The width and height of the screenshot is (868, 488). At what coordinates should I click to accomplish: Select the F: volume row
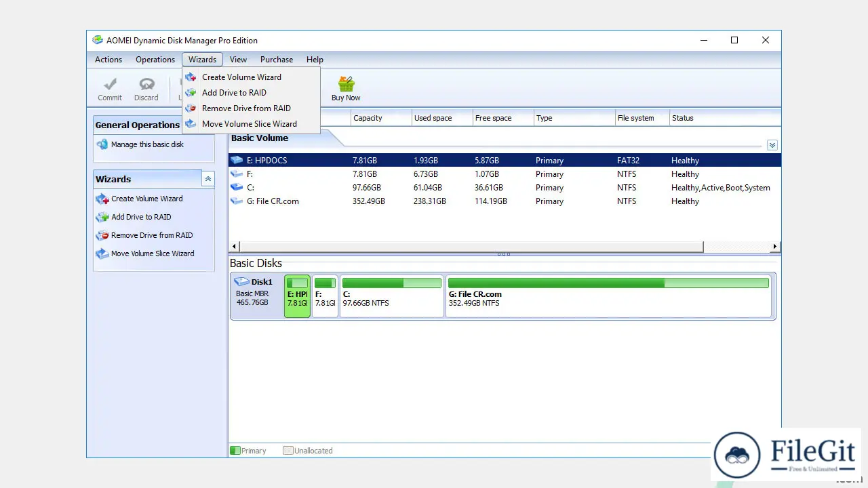[505, 174]
